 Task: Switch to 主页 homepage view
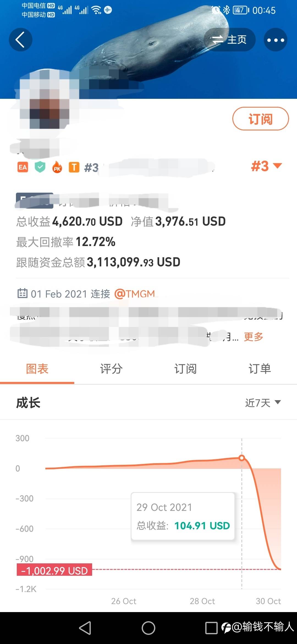click(230, 40)
